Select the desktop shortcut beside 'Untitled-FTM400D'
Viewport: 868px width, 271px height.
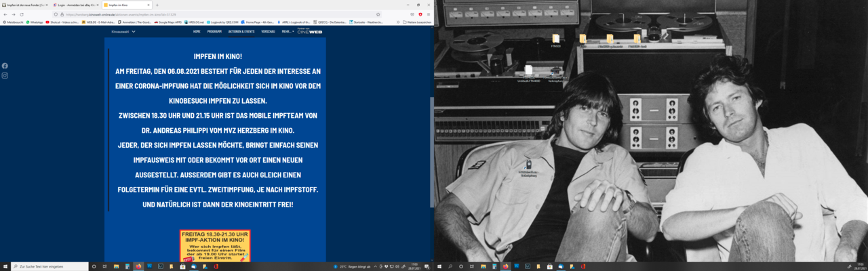pos(555,75)
